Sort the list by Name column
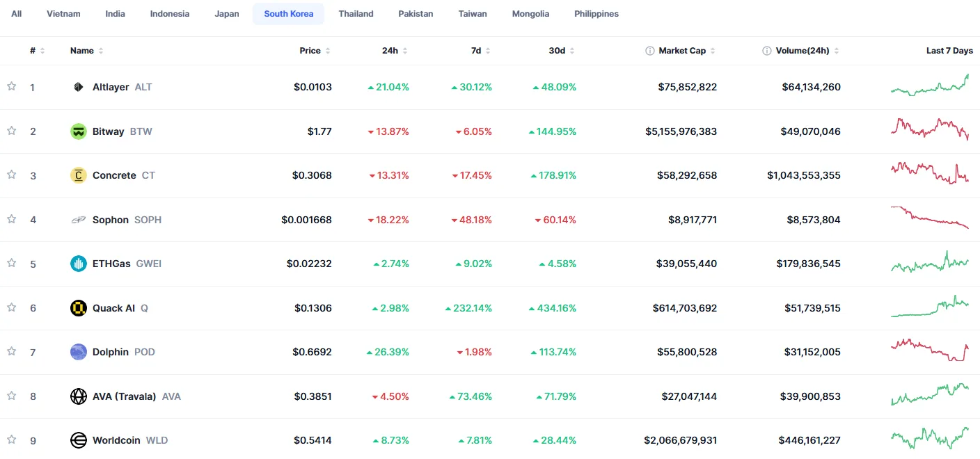 click(87, 51)
